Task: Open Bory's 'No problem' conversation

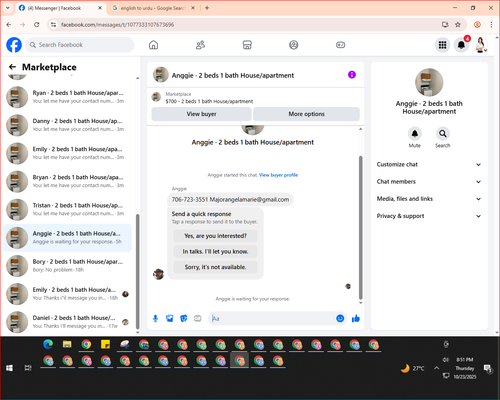Action: [x=68, y=266]
